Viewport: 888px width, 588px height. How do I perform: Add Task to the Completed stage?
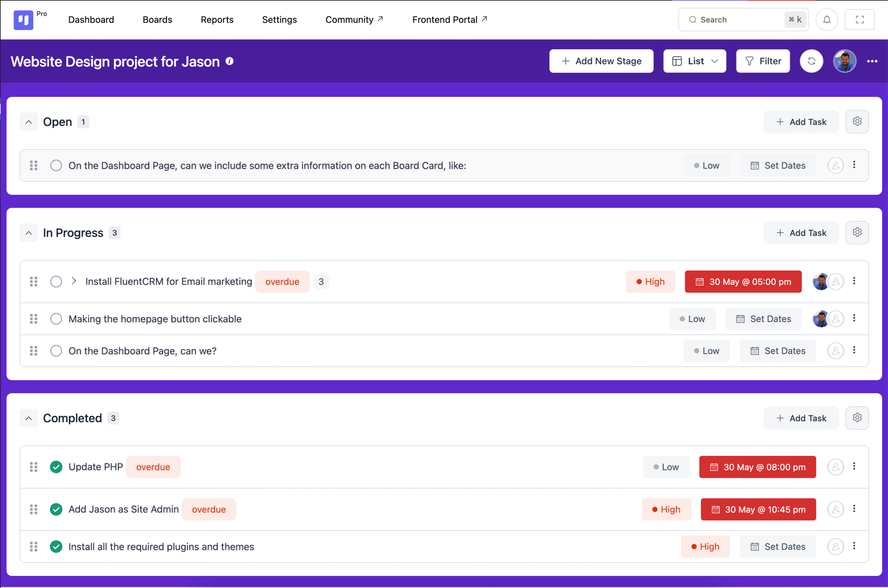pos(801,418)
